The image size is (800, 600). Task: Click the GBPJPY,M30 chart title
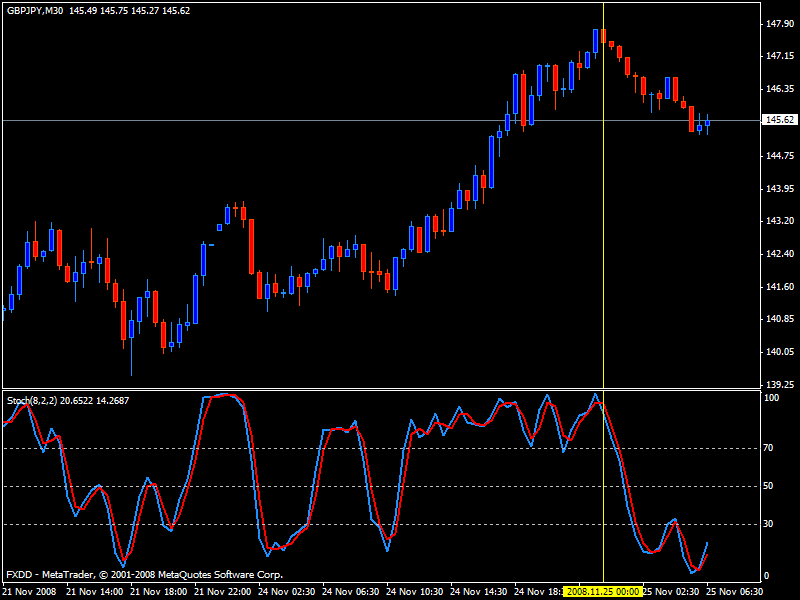[33, 10]
